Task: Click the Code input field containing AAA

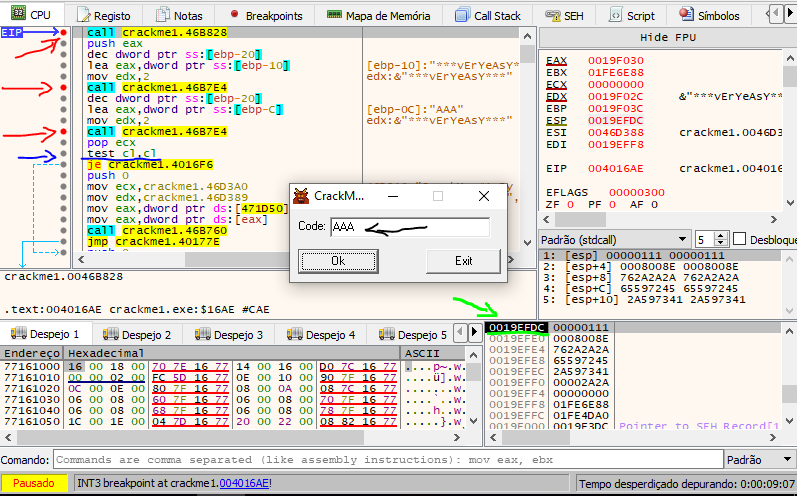Action: (409, 227)
